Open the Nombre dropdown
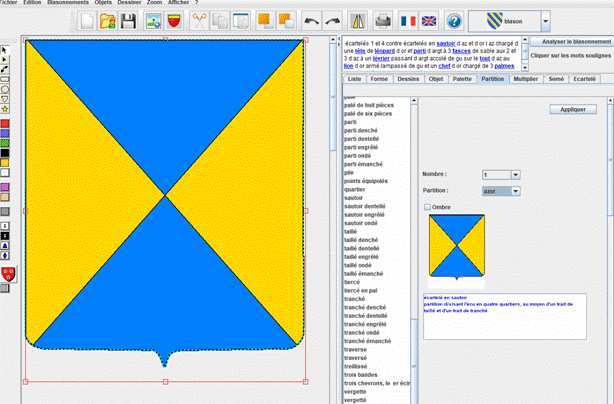Screen dimensions: 614x404 point(515,175)
